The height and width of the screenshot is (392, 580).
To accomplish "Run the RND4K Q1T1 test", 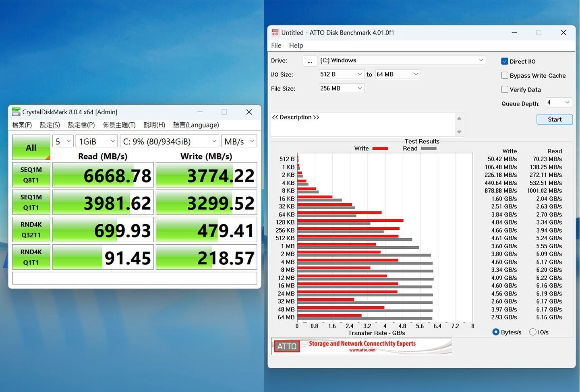I will [x=31, y=257].
